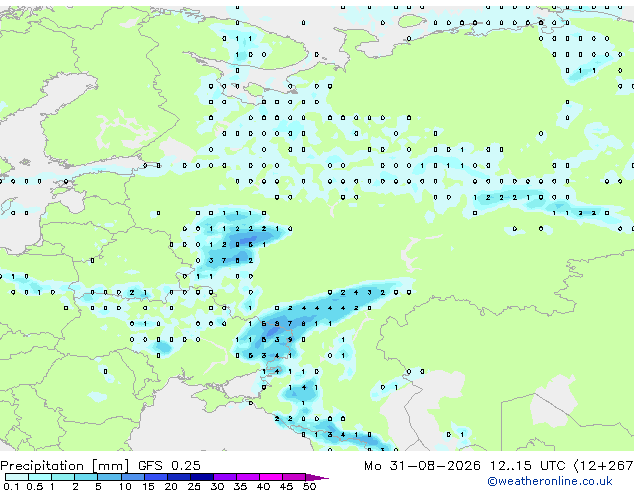
Task: Click the 'Mo 31-08-2026' date text
Action: [x=422, y=466]
